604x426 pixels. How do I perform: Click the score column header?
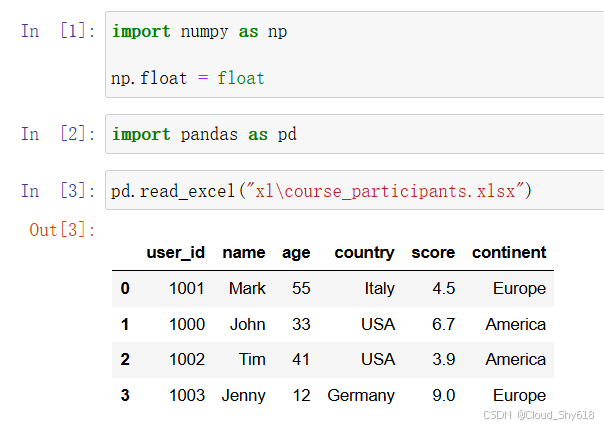(x=433, y=253)
